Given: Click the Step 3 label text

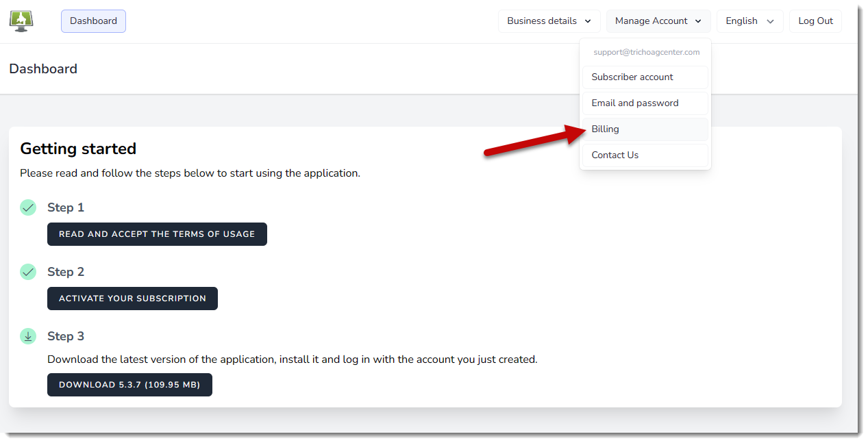Looking at the screenshot, I should (66, 336).
